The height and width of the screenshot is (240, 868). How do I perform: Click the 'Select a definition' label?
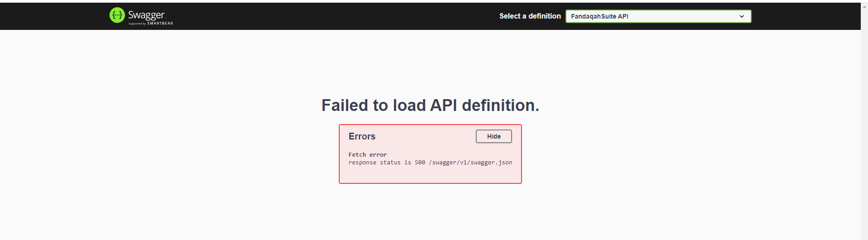pos(530,16)
